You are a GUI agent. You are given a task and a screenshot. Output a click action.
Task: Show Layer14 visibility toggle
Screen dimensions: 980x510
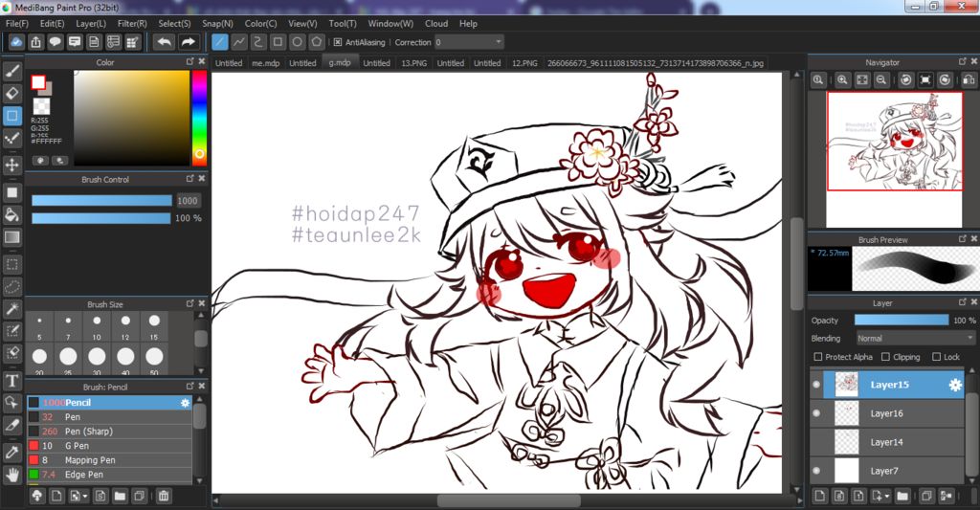(x=816, y=442)
